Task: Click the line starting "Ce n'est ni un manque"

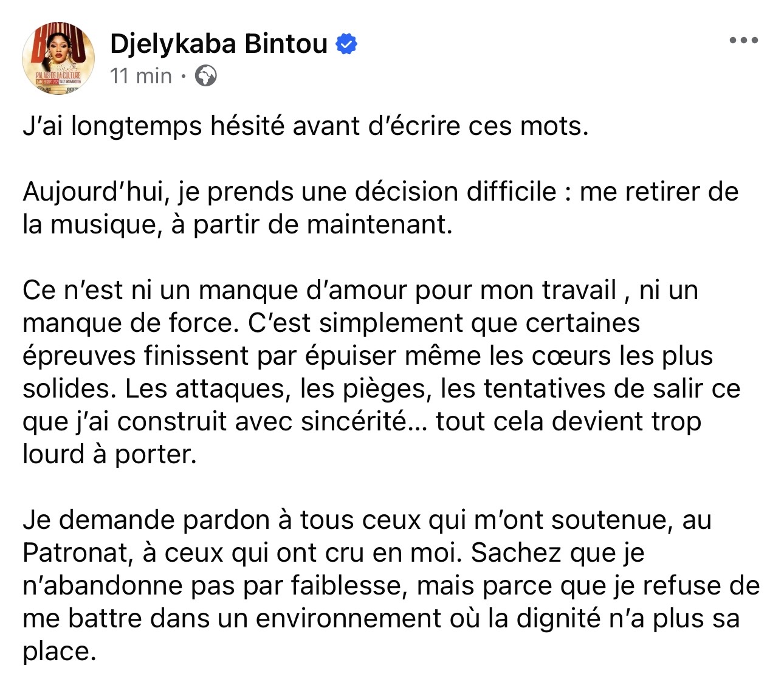Action: point(360,290)
